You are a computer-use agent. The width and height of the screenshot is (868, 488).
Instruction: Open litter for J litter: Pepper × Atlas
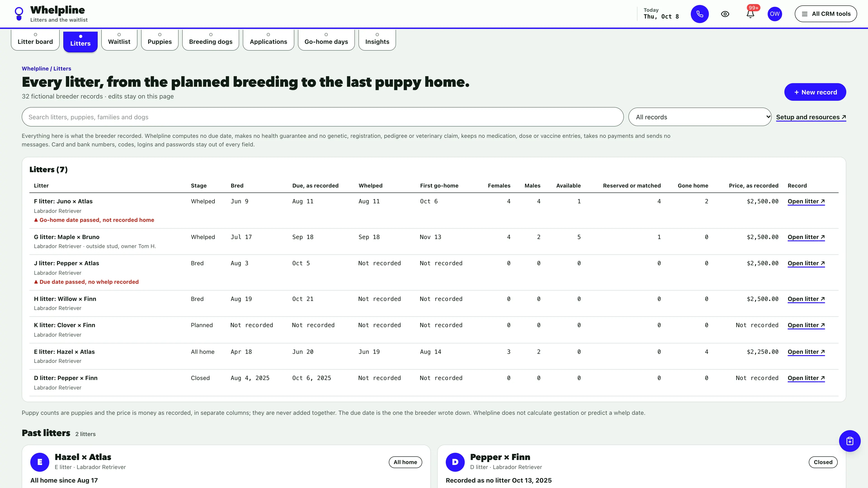coord(806,263)
